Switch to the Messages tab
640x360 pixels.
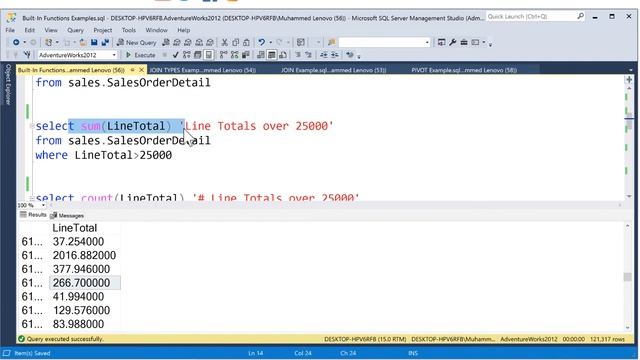[67, 216]
